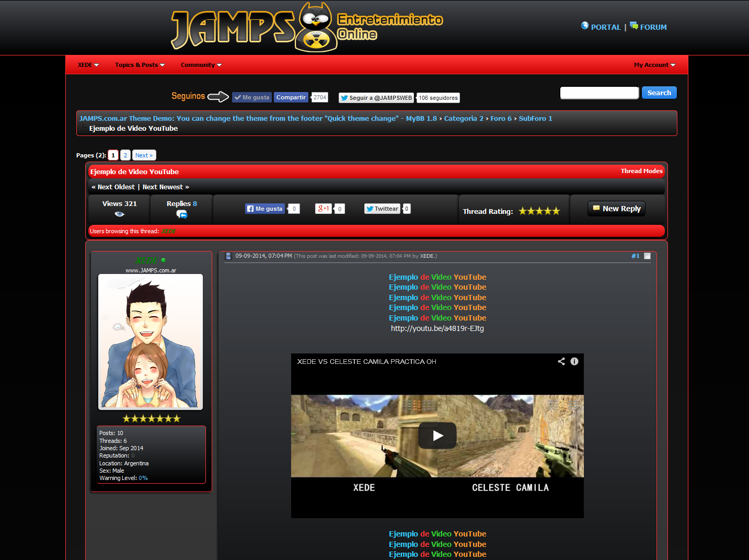Click the Next » pagination link

[144, 155]
